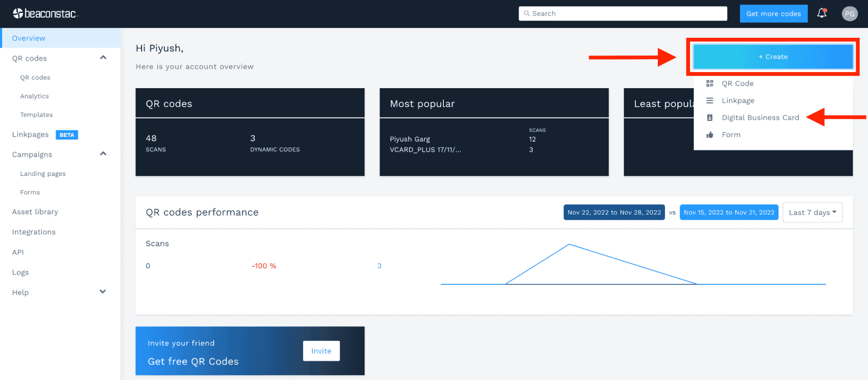
Task: Select Form from Create menu
Action: (x=731, y=135)
